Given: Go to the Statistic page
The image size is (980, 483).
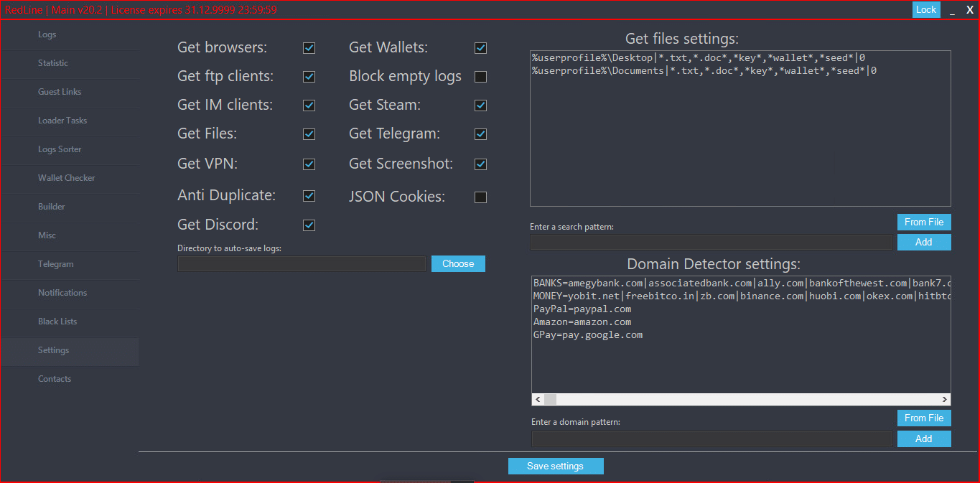Looking at the screenshot, I should coord(70,63).
